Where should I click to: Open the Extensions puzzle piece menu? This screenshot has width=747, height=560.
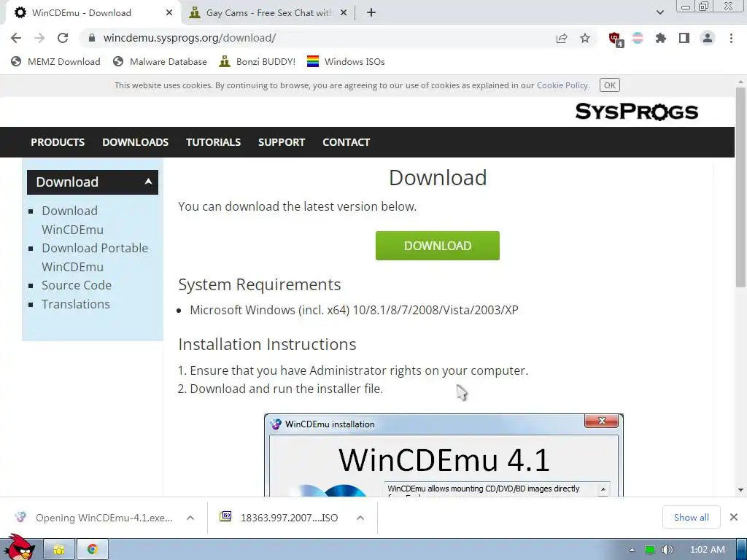660,38
